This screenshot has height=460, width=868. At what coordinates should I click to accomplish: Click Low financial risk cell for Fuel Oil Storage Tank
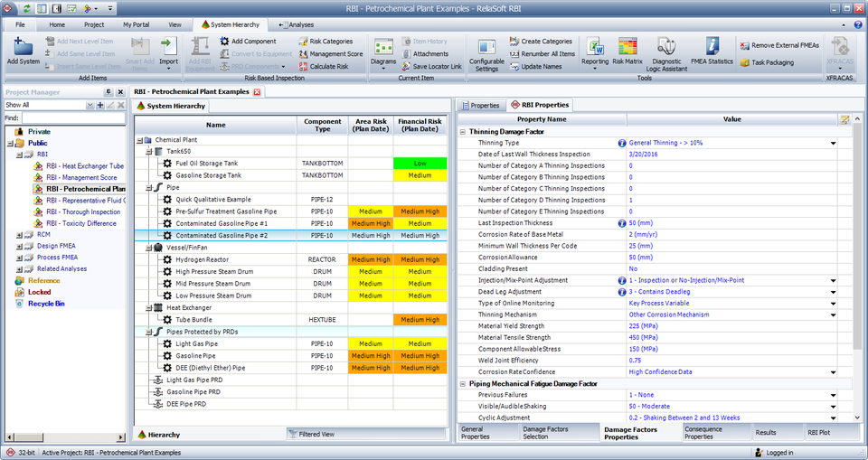click(x=420, y=164)
